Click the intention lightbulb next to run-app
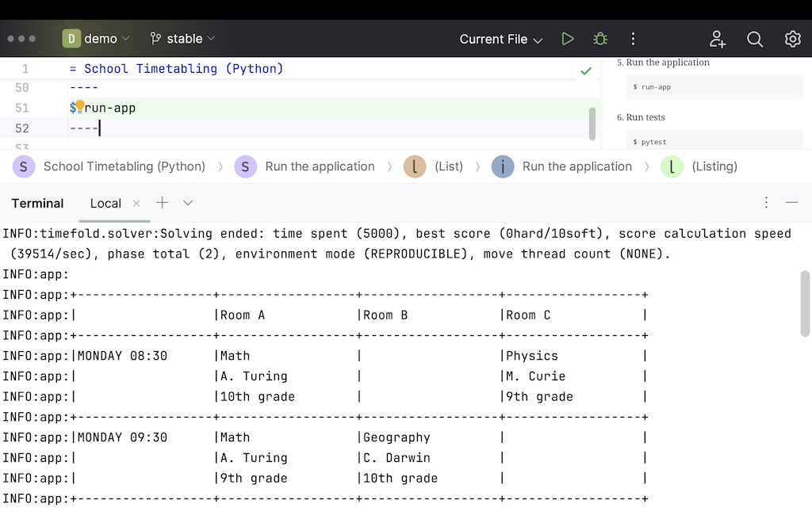812x527 pixels. pyautogui.click(x=79, y=105)
